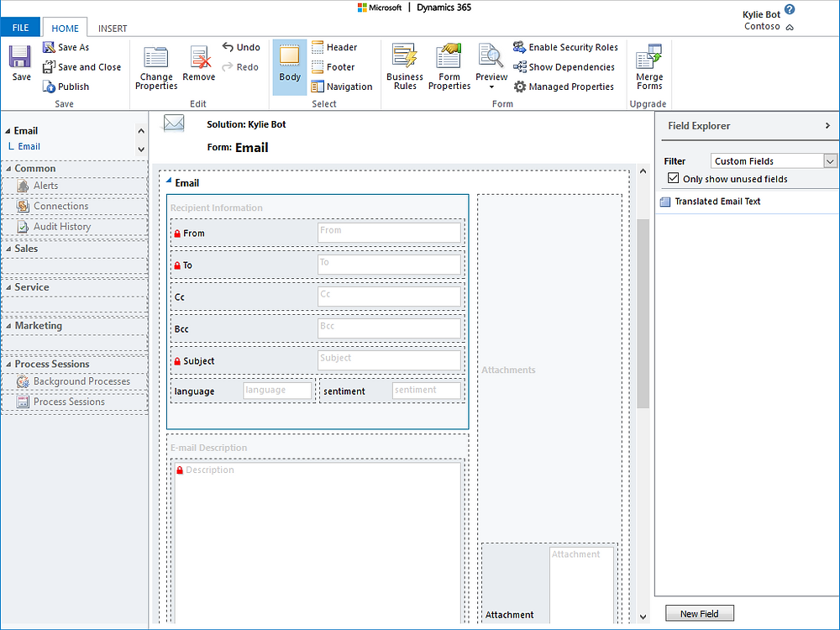
Task: Select the Attachments section label
Action: point(508,370)
